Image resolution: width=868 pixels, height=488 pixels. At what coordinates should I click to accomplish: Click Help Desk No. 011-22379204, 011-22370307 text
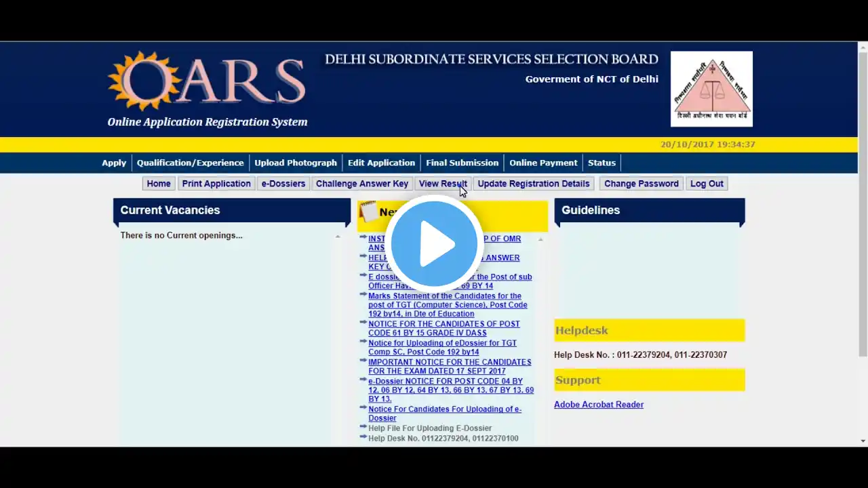[x=640, y=354]
